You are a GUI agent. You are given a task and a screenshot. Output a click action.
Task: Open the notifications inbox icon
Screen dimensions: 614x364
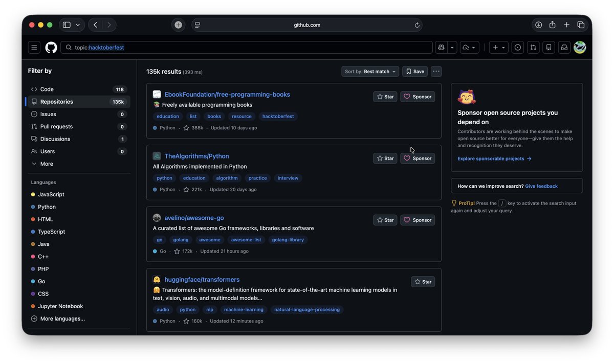tap(564, 48)
